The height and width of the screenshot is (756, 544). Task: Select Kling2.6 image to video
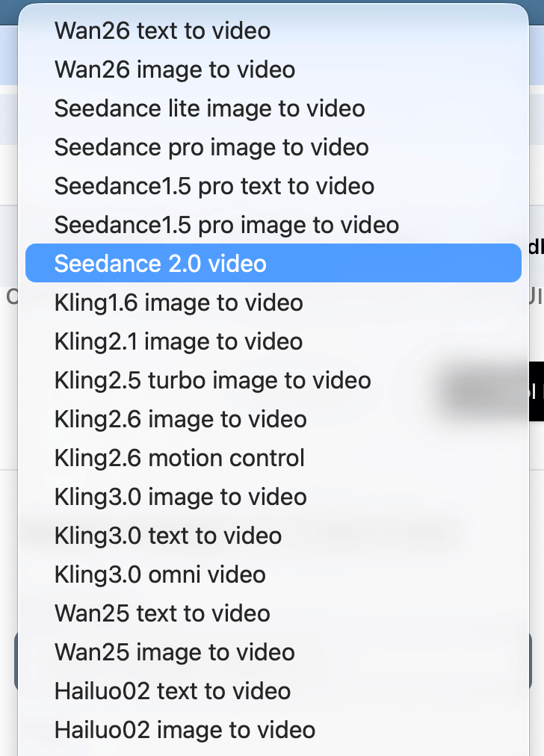[180, 419]
